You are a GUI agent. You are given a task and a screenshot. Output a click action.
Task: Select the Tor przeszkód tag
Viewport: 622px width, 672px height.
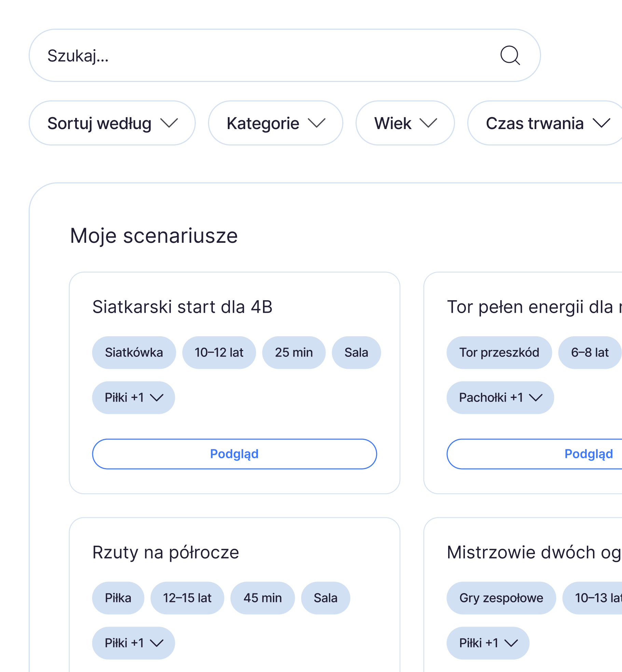pyautogui.click(x=499, y=352)
